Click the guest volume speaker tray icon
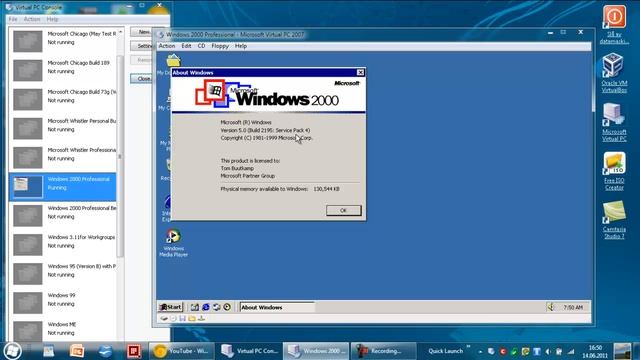The width and height of the screenshot is (640, 360). point(551,307)
